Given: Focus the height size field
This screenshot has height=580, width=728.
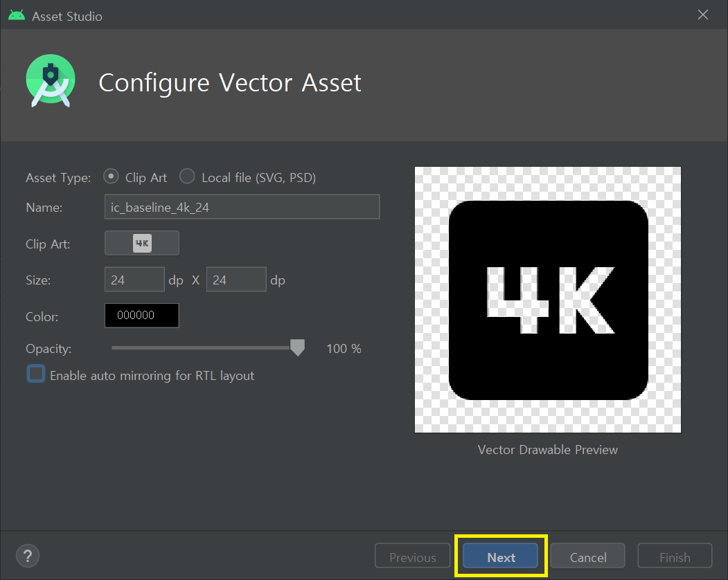Looking at the screenshot, I should click(236, 280).
